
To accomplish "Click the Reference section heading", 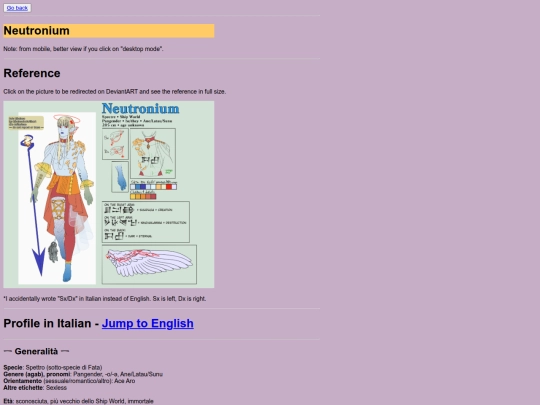I will click(x=32, y=73).
